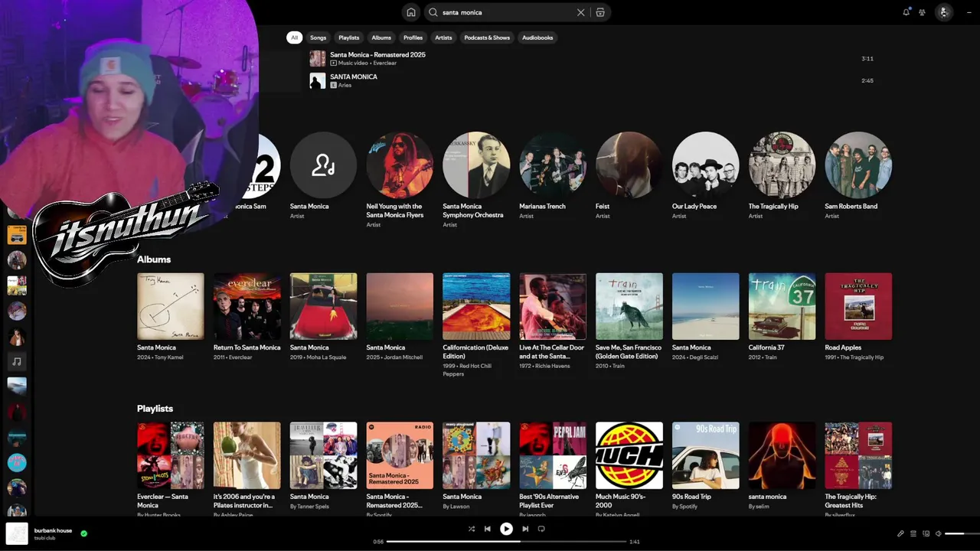Select the Podcasts & Shows filter chip

(487, 37)
